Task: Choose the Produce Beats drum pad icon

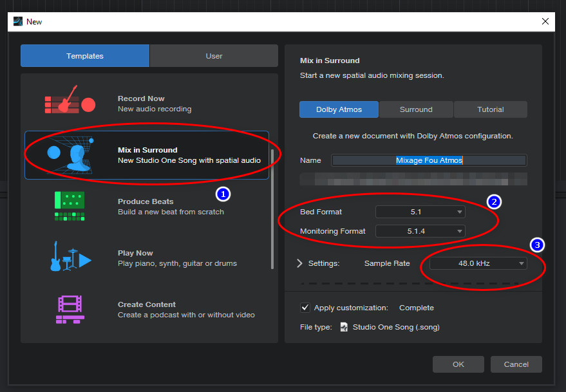Action: [x=70, y=206]
